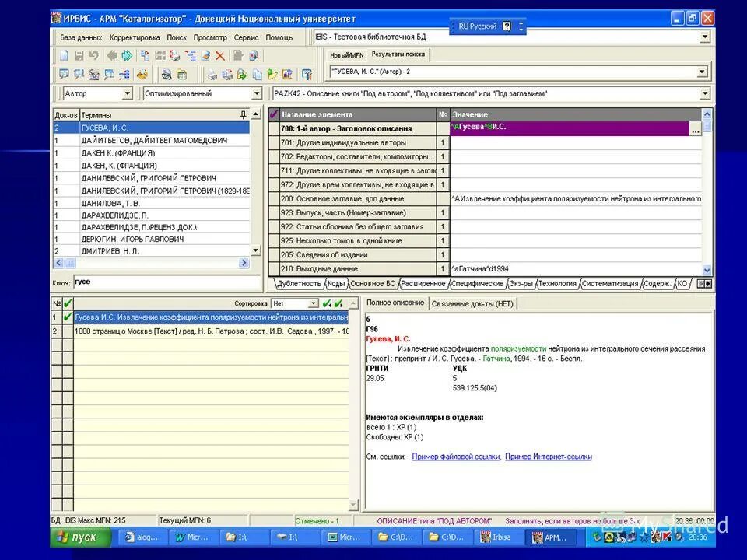Go to next record with green arrow
The image size is (747, 560).
point(127,56)
